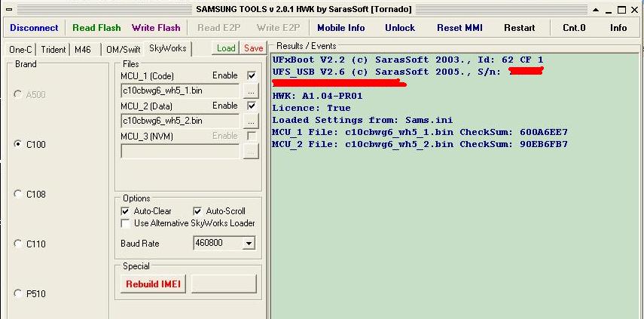Switch to the One-C tab
This screenshot has height=319, width=644.
(20, 49)
